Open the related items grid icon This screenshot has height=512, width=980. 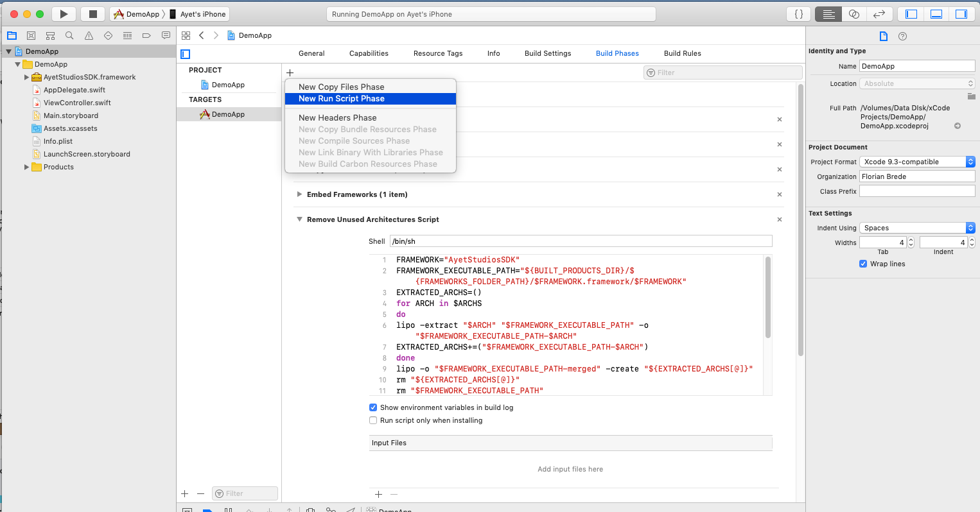pos(186,35)
